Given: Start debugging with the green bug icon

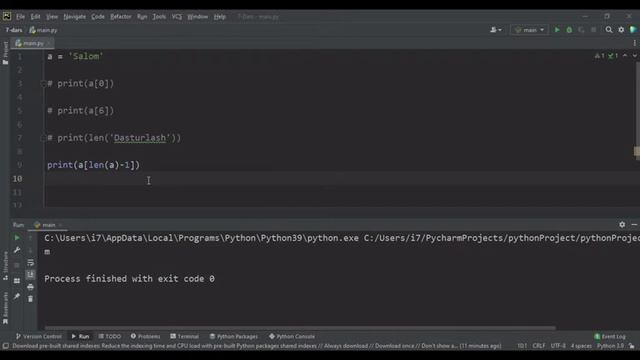Looking at the screenshot, I should pyautogui.click(x=569, y=30).
